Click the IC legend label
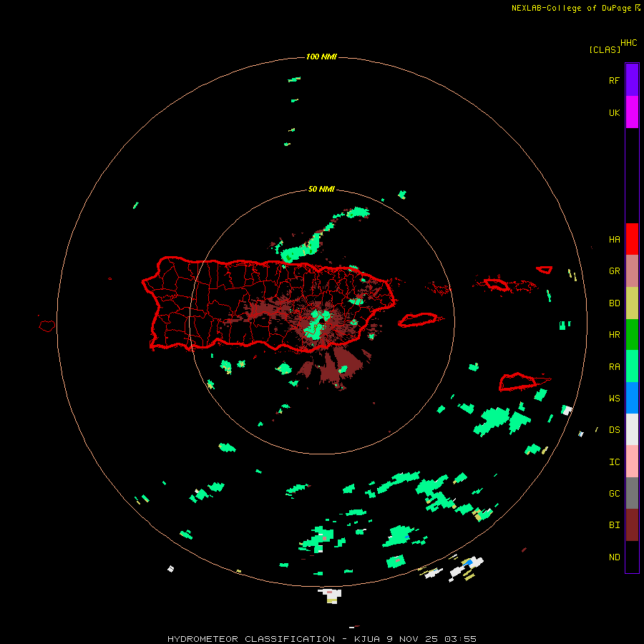This screenshot has height=644, width=644. [x=614, y=462]
